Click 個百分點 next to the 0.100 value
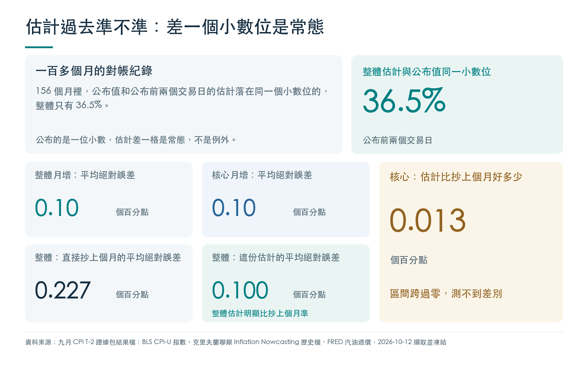This screenshot has height=368, width=588. [309, 294]
